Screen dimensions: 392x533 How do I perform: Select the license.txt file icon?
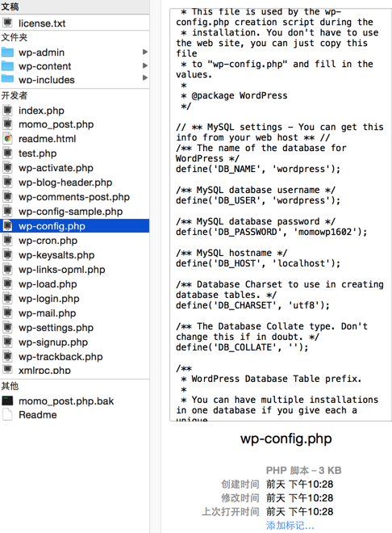(x=7, y=23)
